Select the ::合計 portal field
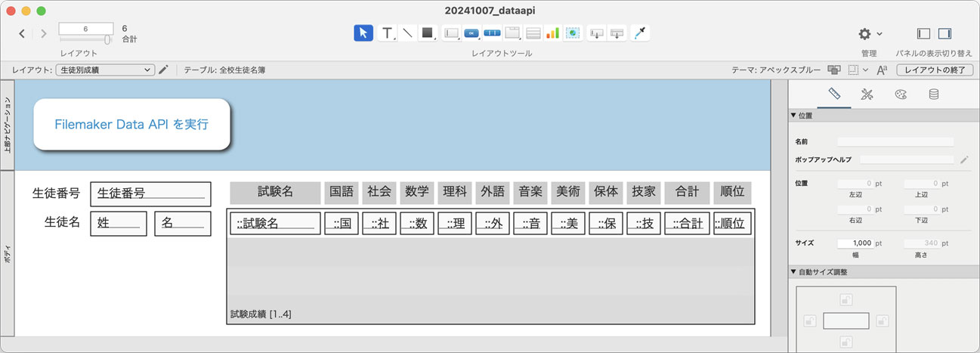Viewport: 980px width, 353px height. (687, 223)
